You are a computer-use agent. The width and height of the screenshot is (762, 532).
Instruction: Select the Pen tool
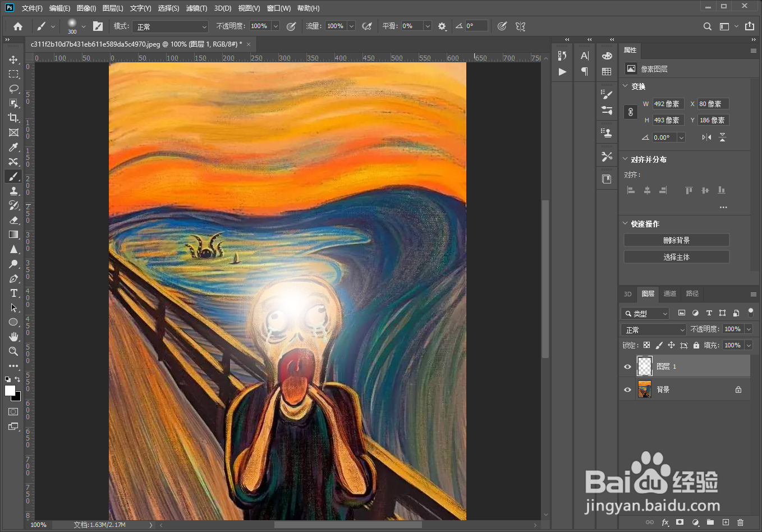(x=13, y=278)
